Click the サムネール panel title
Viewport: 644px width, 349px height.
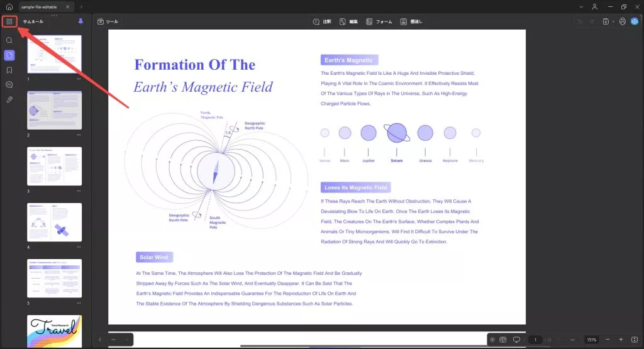pos(33,21)
